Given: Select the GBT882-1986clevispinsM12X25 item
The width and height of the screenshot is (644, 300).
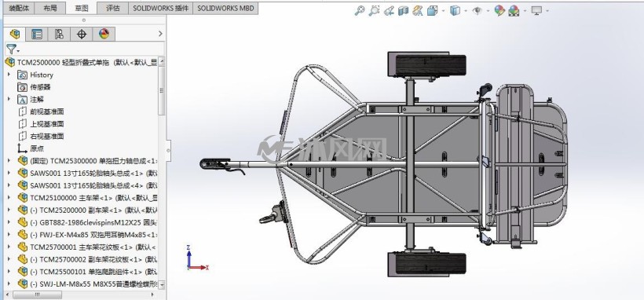Looking at the screenshot, I should [x=87, y=223].
